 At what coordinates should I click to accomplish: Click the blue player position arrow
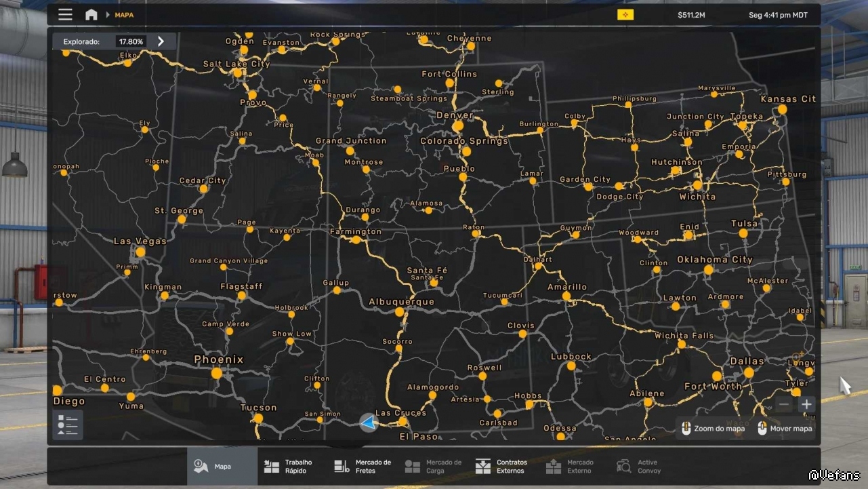point(368,423)
